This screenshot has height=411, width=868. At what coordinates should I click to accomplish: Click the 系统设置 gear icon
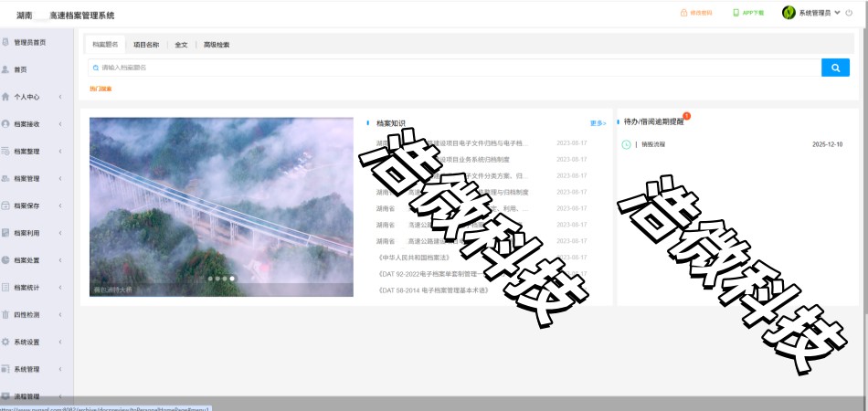[5, 342]
